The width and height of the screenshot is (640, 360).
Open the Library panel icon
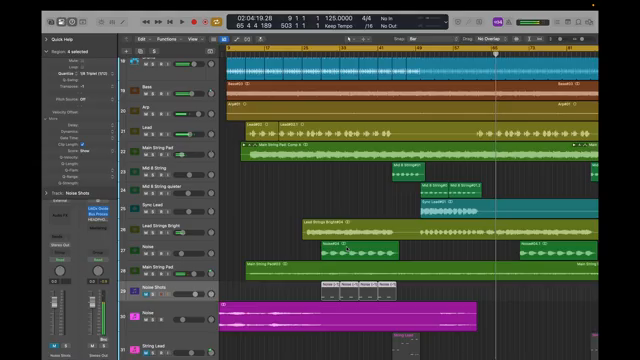point(51,22)
